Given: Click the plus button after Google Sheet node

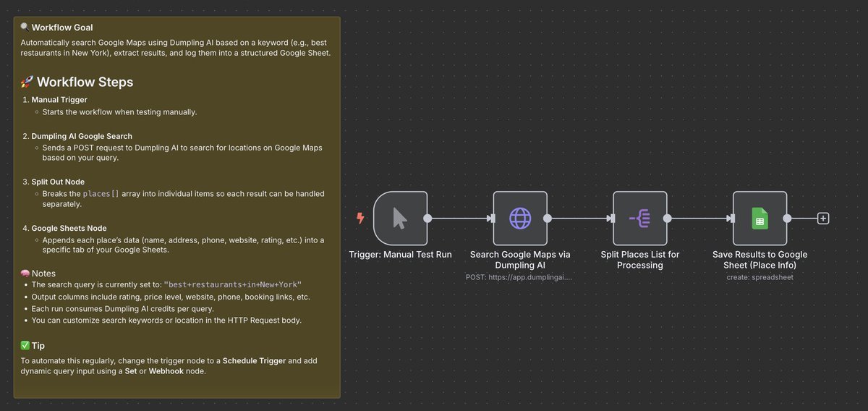Looking at the screenshot, I should point(822,218).
